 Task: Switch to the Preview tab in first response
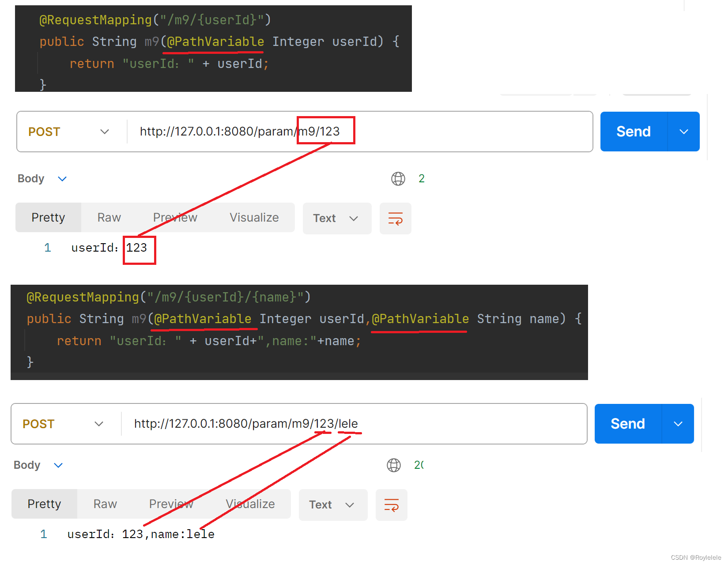tap(175, 217)
